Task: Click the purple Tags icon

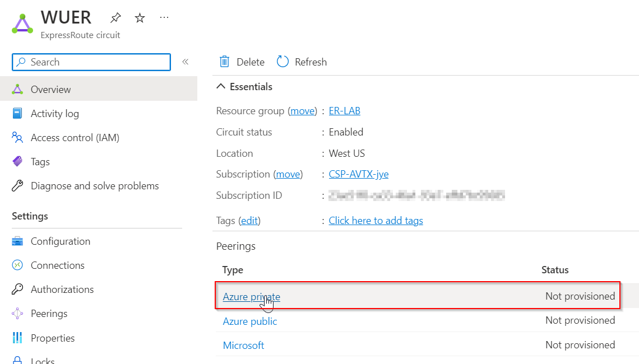Action: point(17,162)
